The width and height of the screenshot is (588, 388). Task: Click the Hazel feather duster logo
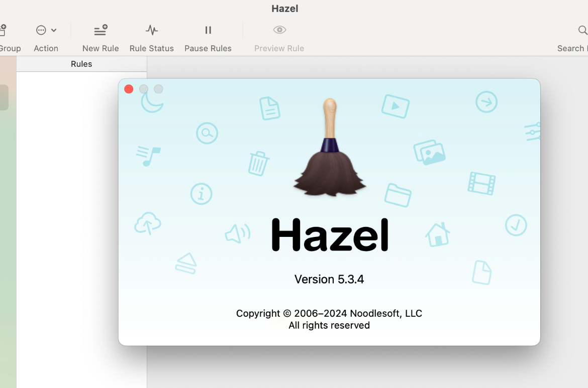[330, 147]
